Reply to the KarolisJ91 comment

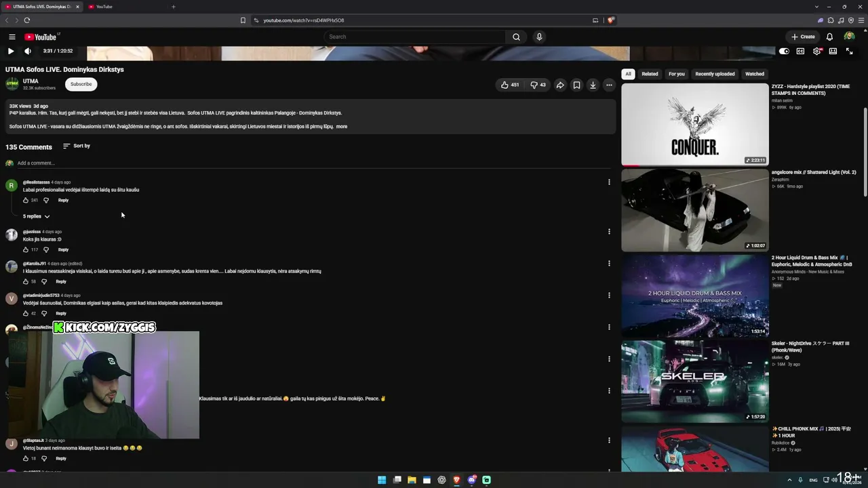coord(61,281)
